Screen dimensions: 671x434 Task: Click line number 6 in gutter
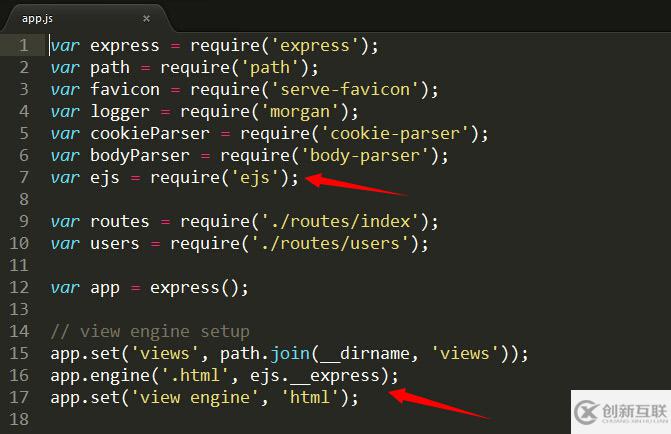pos(24,155)
